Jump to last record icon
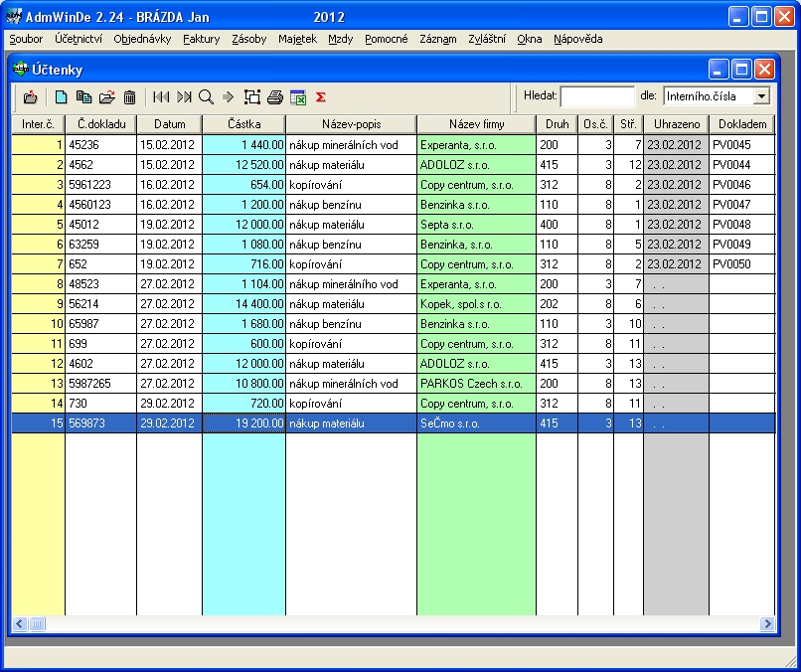This screenshot has height=672, width=801. 184,97
